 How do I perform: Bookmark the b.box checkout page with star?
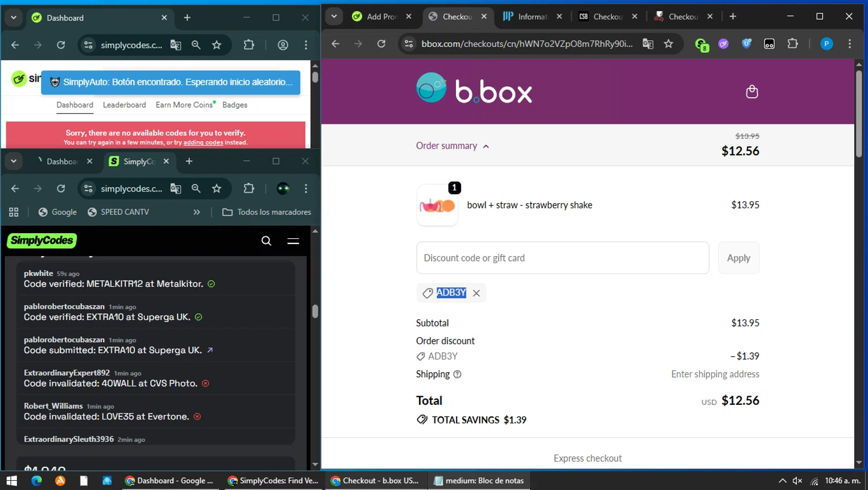tap(668, 44)
